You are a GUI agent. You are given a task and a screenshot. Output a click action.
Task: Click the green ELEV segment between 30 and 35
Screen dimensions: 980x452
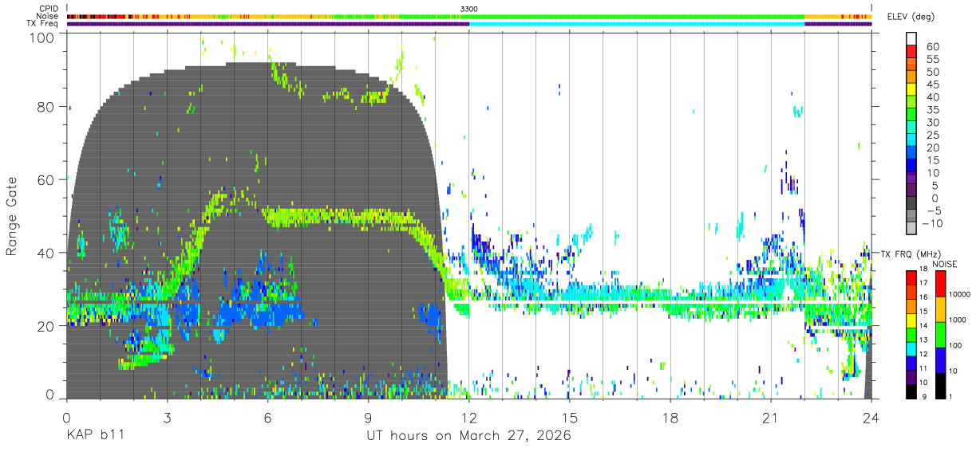(x=911, y=116)
